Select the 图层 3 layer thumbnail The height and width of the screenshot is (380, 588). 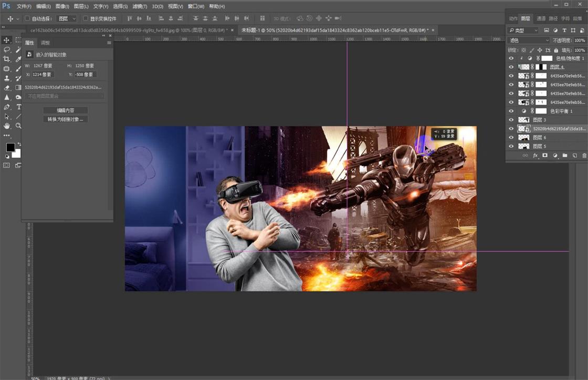[523, 119]
